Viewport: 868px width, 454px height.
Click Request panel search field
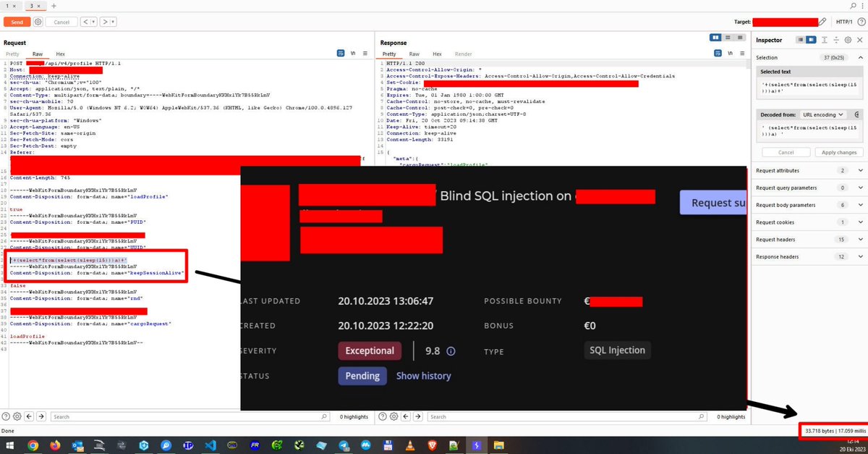(192, 417)
